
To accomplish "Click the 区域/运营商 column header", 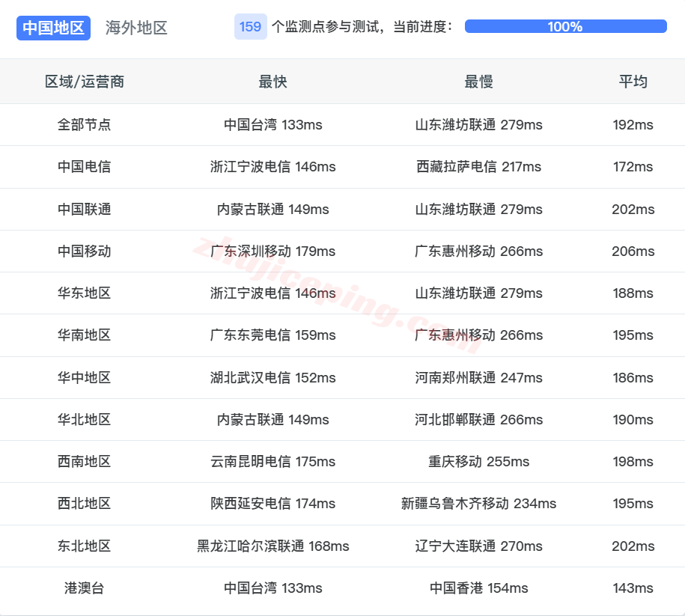I will click(83, 82).
